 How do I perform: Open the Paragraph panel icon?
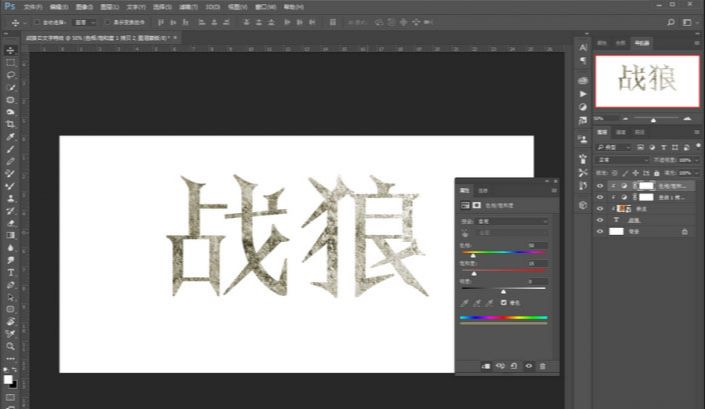click(x=583, y=60)
